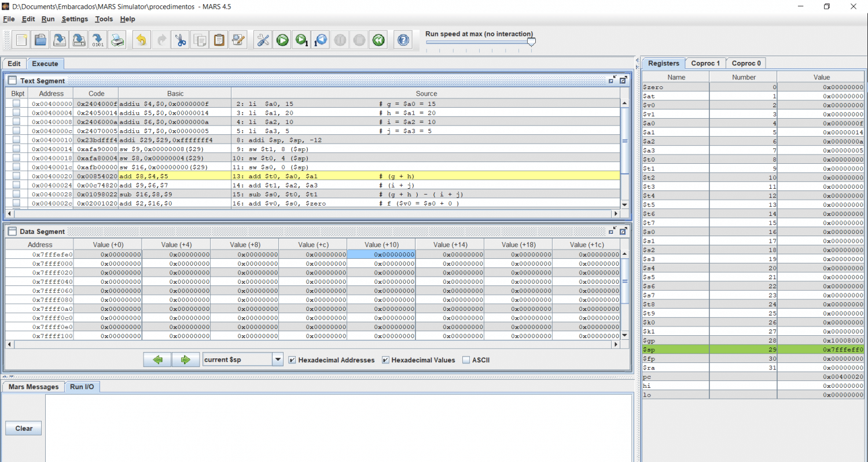Click the Source column header
Viewport: 868px width, 462px height.
pos(426,93)
